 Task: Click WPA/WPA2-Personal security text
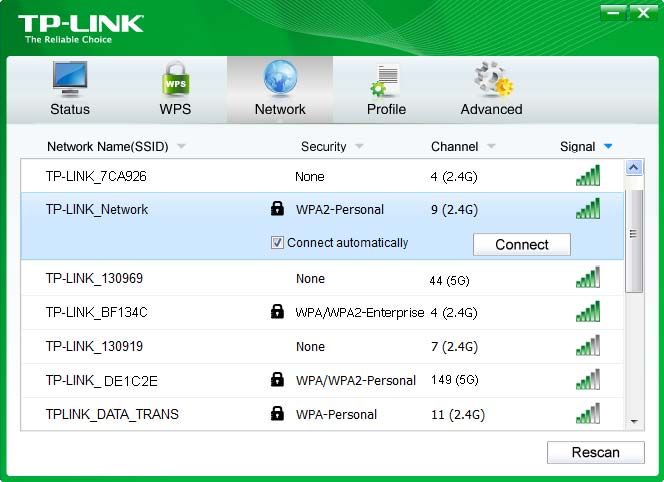tap(356, 380)
